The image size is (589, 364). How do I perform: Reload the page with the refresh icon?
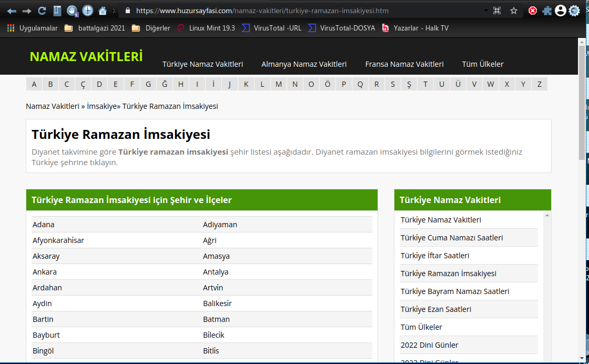(42, 11)
